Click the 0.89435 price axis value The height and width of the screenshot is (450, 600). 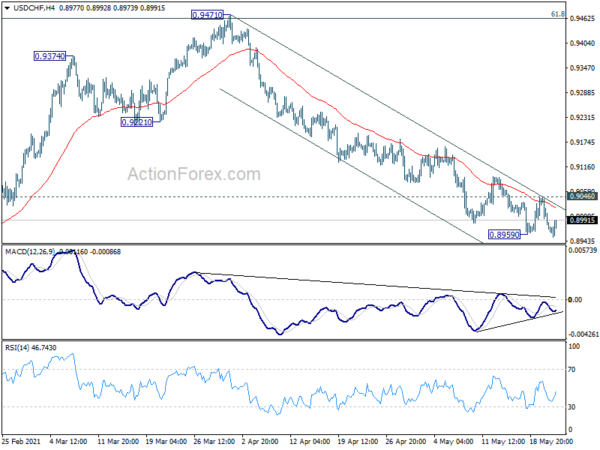582,241
